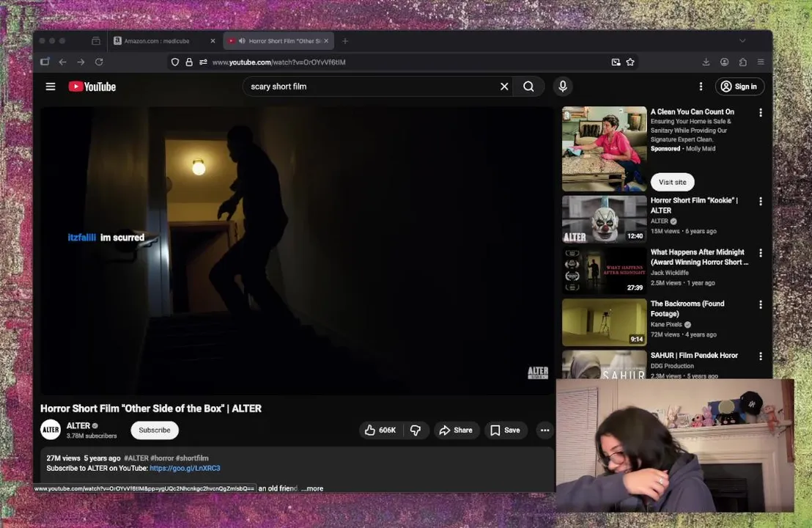The image size is (812, 528).
Task: Click the Sign in button
Action: coord(739,87)
